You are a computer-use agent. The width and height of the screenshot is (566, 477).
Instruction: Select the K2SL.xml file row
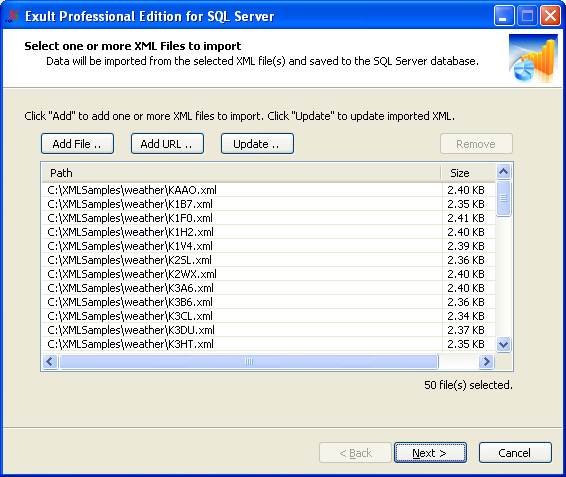[269, 260]
